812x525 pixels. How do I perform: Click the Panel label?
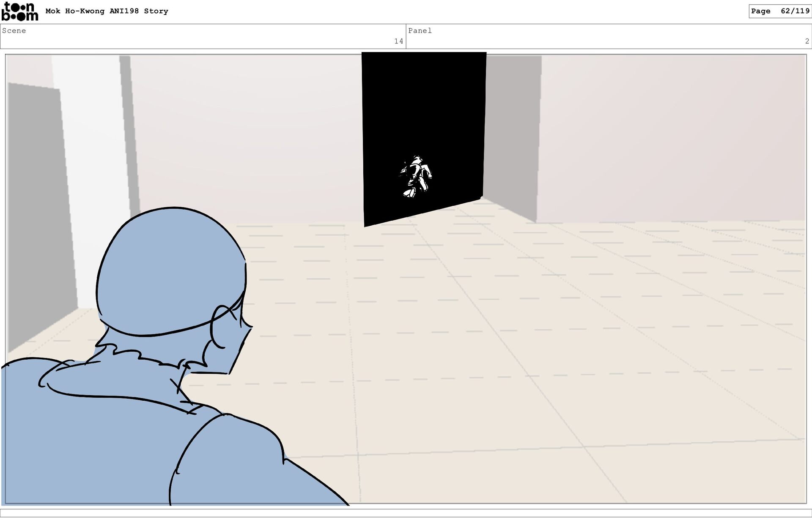[x=420, y=31]
